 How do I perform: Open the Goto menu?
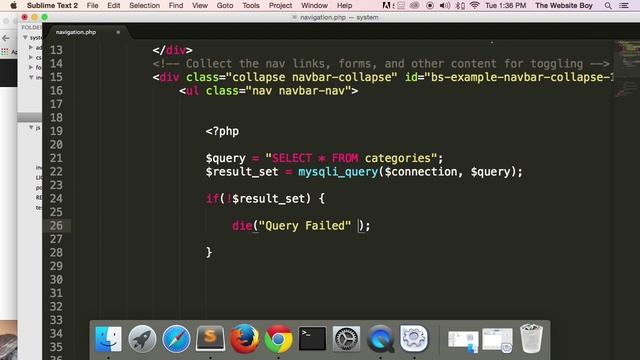pos(225,5)
